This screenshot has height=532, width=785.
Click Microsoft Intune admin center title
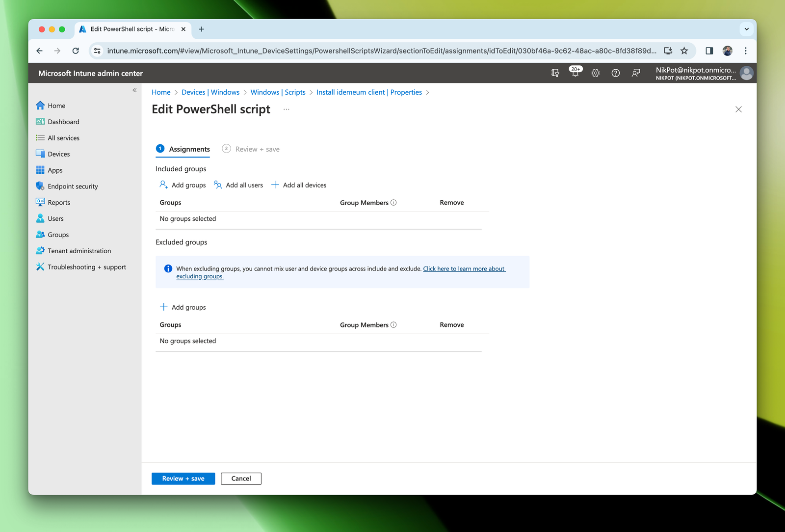(x=90, y=73)
